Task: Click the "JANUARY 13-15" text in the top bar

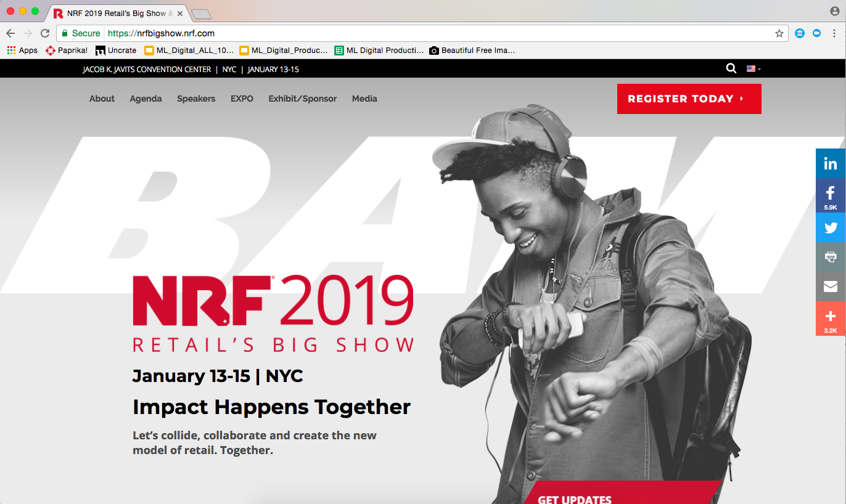Action: (x=273, y=70)
